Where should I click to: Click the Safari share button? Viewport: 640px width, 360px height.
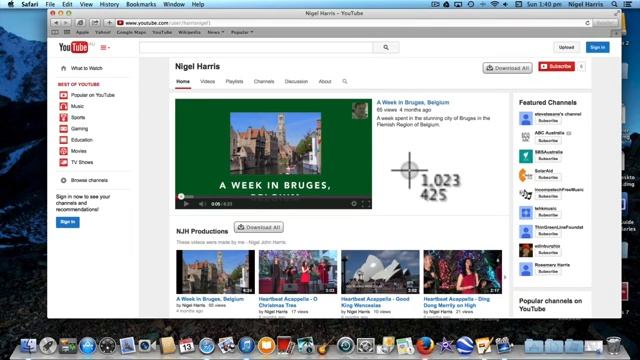(x=95, y=23)
